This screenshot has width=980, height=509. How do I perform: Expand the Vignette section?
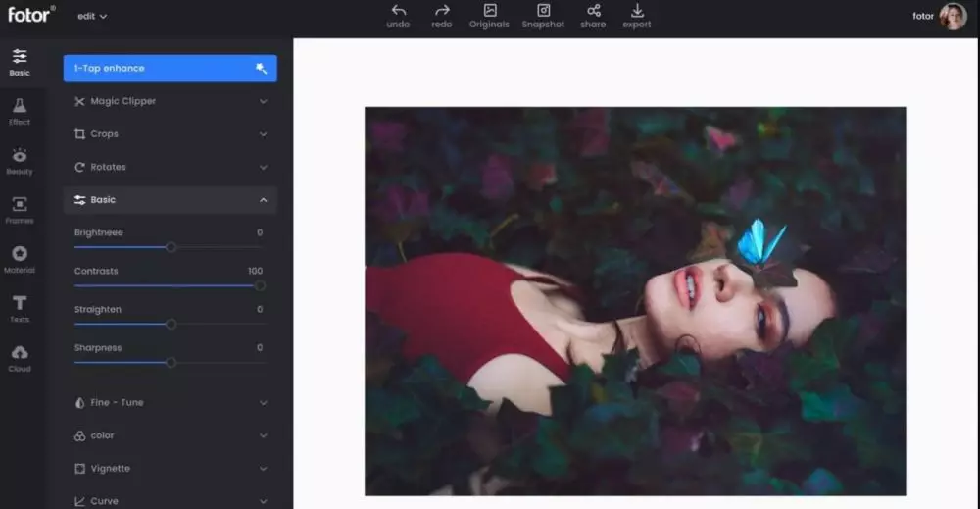263,469
